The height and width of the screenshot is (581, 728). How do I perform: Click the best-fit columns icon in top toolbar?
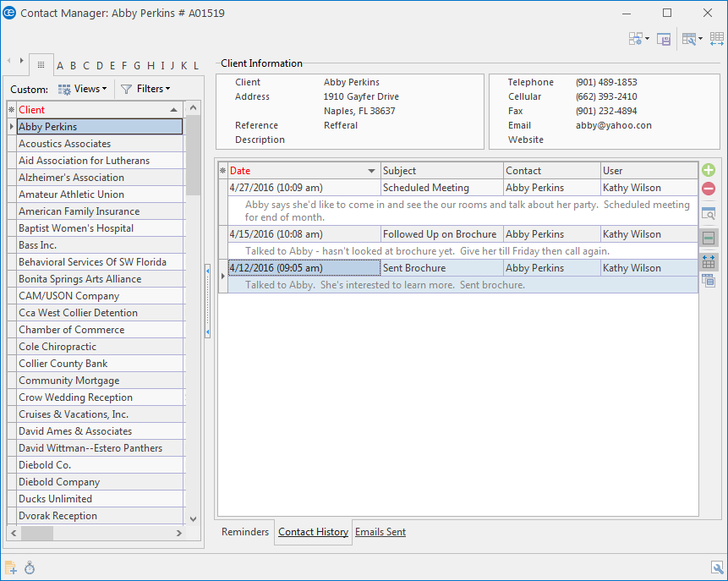coord(716,39)
